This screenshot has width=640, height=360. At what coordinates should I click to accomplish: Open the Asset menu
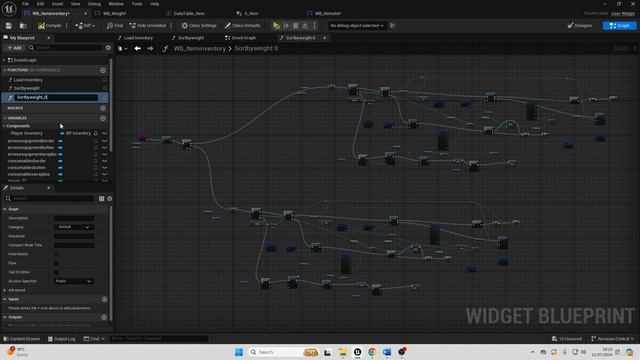pos(57,4)
